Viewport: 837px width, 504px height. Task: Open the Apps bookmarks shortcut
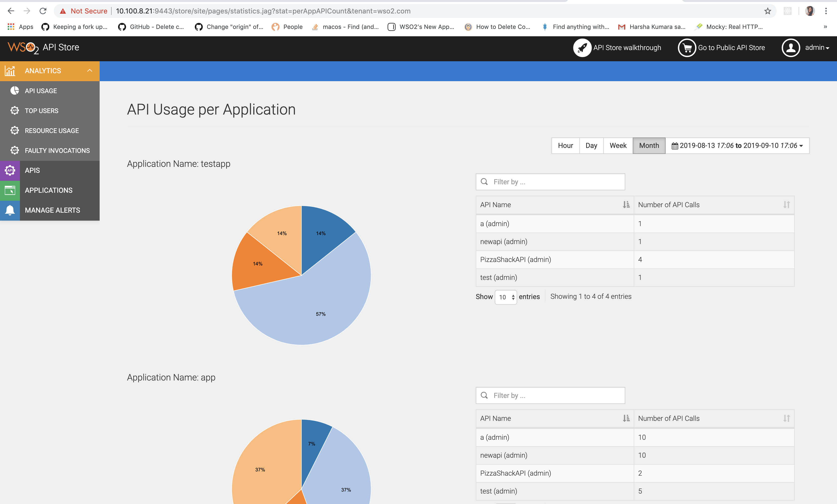tap(20, 27)
